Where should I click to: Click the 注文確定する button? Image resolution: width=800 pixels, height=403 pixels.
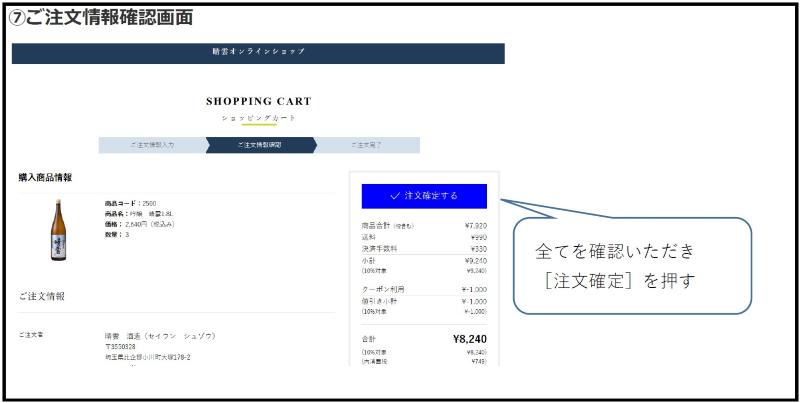point(424,196)
